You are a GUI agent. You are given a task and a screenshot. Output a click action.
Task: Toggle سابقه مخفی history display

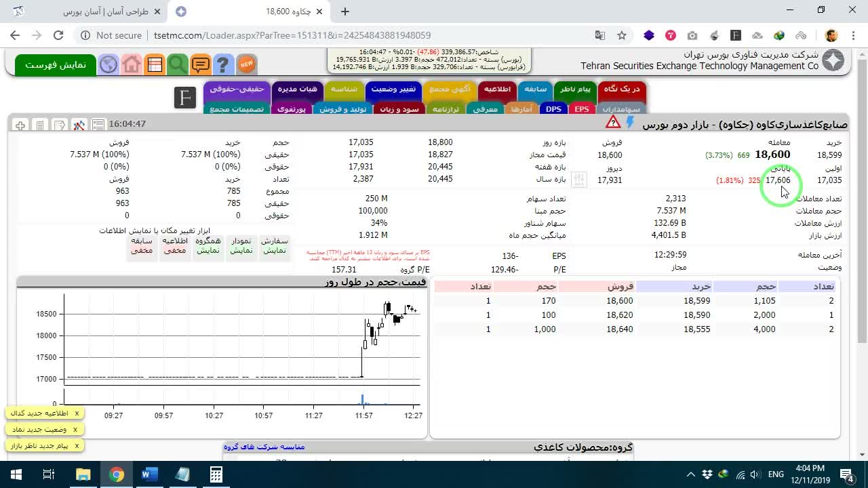click(142, 245)
